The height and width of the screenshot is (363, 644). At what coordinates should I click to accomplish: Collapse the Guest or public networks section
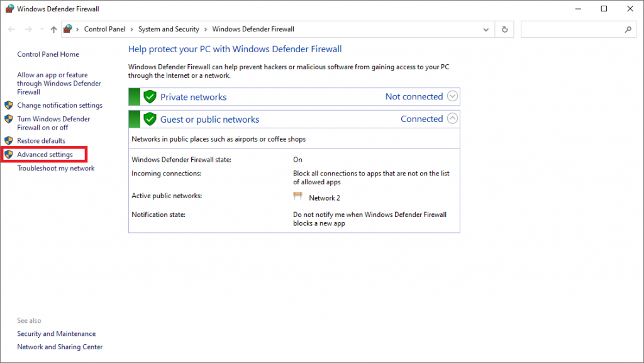click(452, 118)
